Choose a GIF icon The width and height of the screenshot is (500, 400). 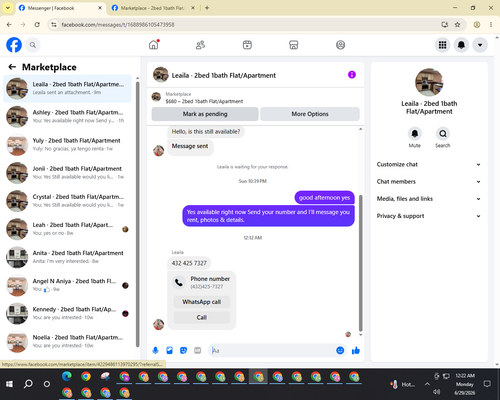(x=198, y=350)
